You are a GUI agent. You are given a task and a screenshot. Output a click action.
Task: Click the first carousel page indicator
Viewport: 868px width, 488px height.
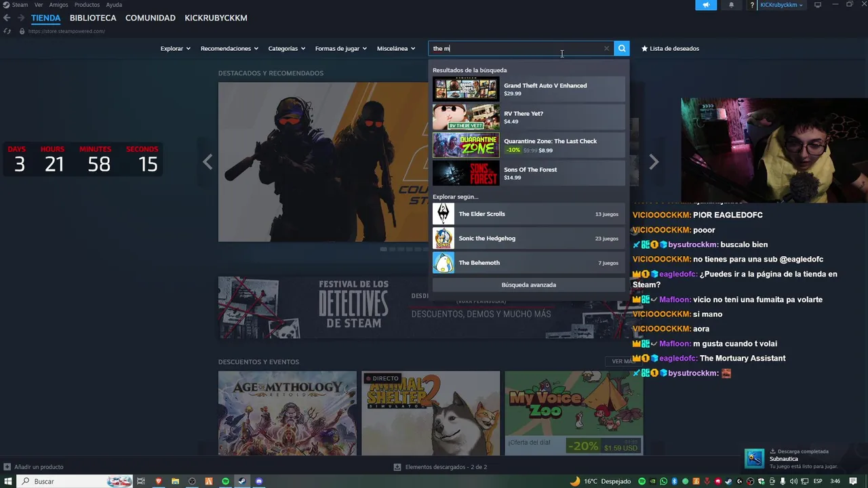click(x=384, y=249)
